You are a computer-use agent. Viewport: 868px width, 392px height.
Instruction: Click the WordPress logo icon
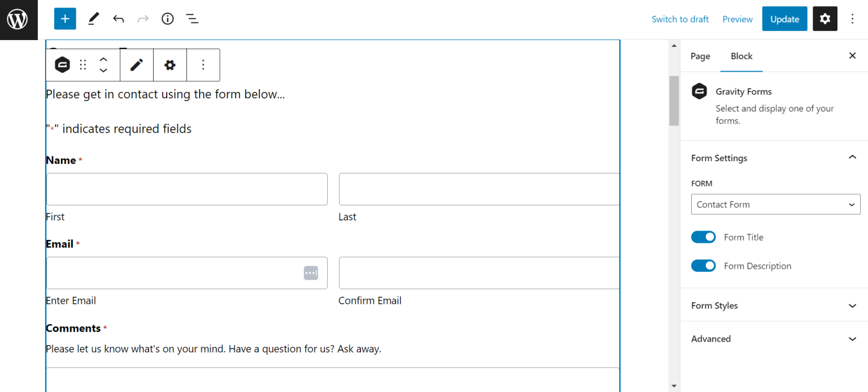tap(18, 19)
